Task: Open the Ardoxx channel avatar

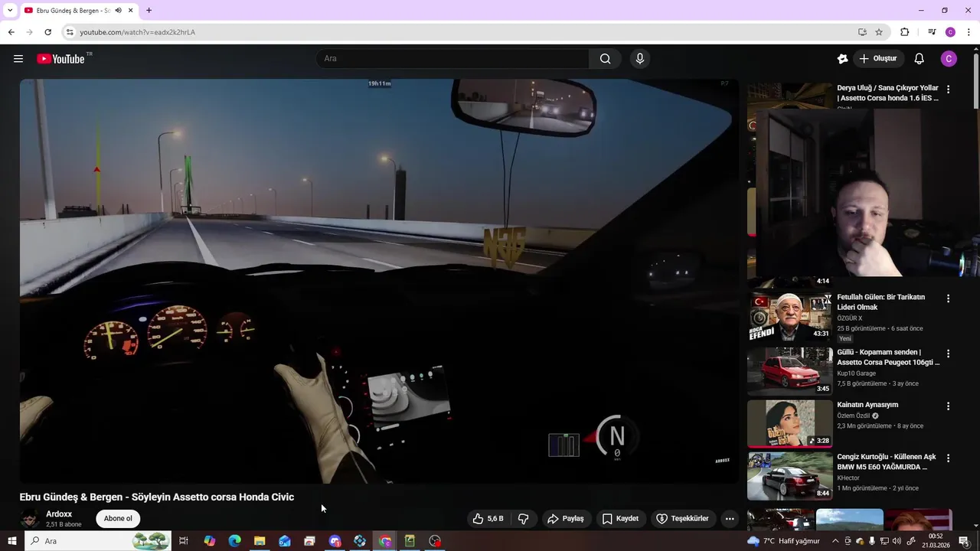Action: click(30, 519)
